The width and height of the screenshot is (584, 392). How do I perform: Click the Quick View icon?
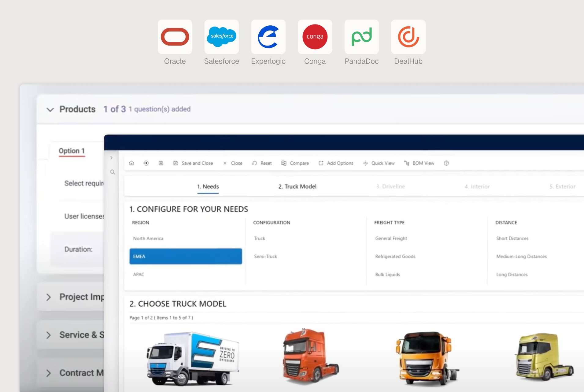365,163
